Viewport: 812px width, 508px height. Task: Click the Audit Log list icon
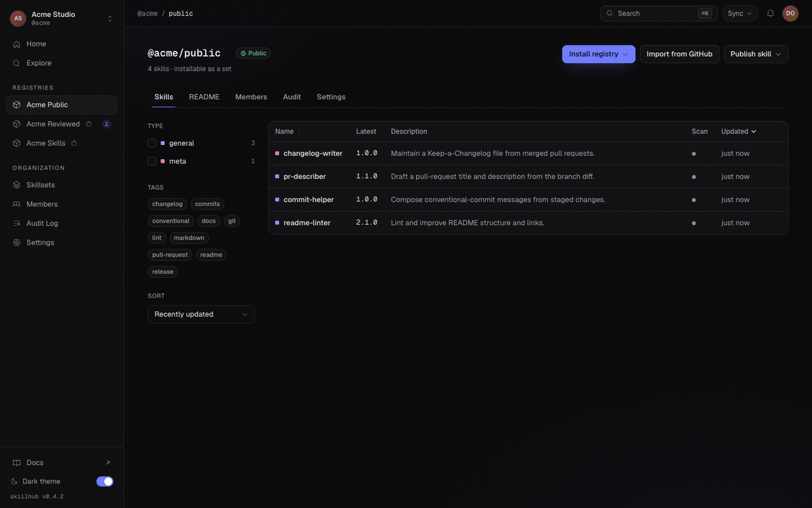coord(17,223)
